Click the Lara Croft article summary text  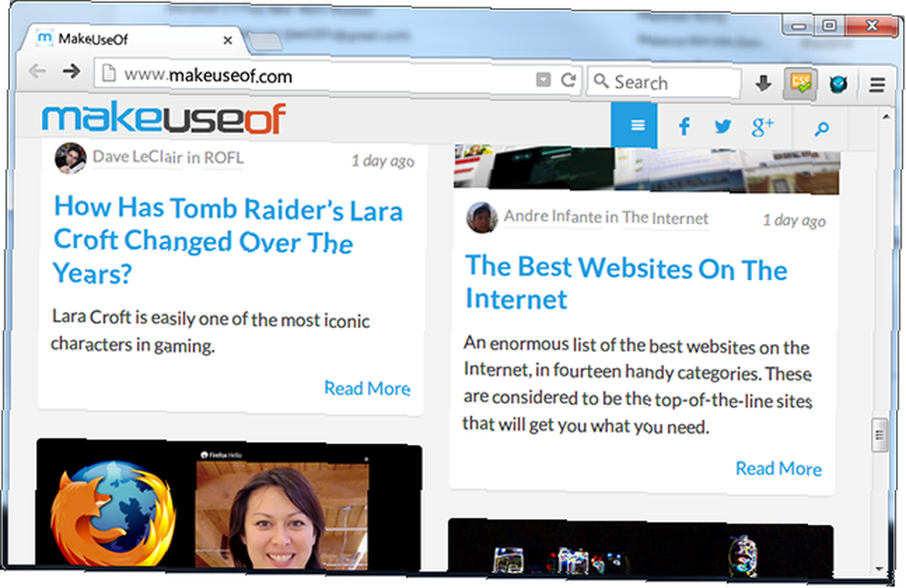(210, 332)
